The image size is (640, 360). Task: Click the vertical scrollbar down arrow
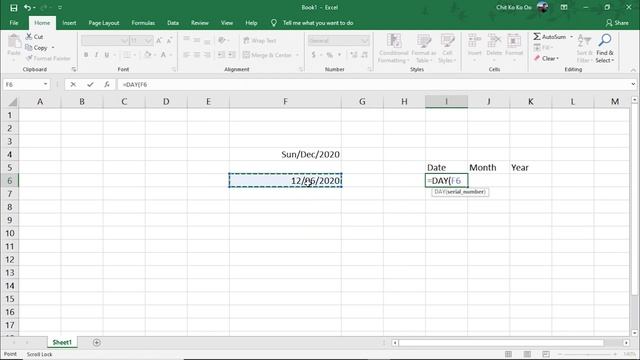coord(634,333)
